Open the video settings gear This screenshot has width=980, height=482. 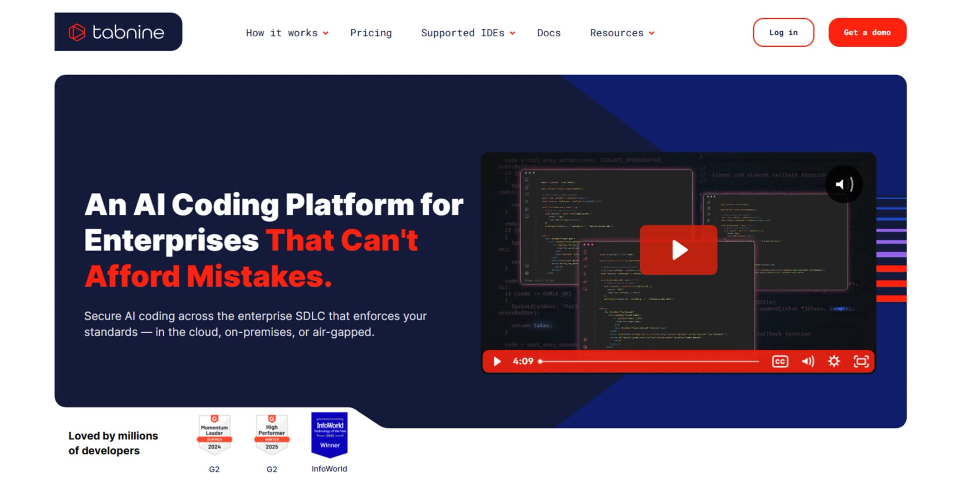click(x=834, y=361)
